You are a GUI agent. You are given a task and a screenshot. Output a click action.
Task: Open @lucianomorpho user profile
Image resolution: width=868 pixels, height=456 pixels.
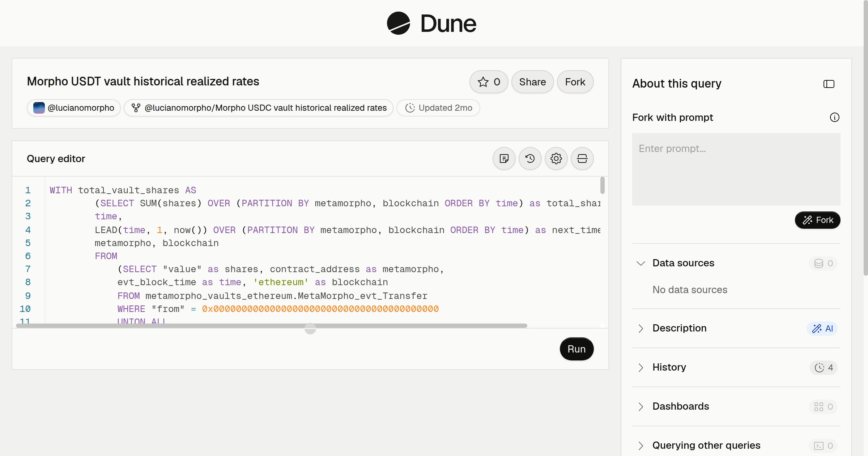(x=74, y=108)
